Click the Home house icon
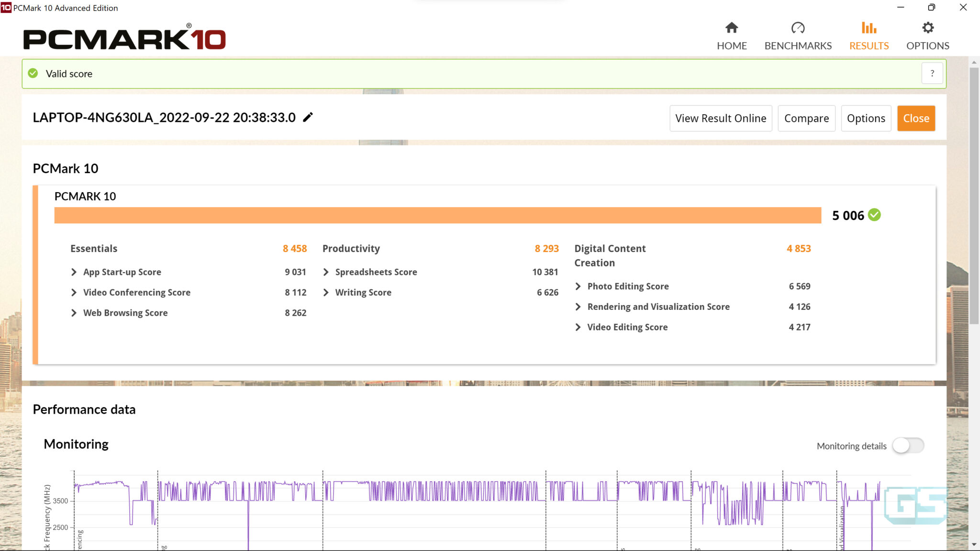 click(731, 28)
